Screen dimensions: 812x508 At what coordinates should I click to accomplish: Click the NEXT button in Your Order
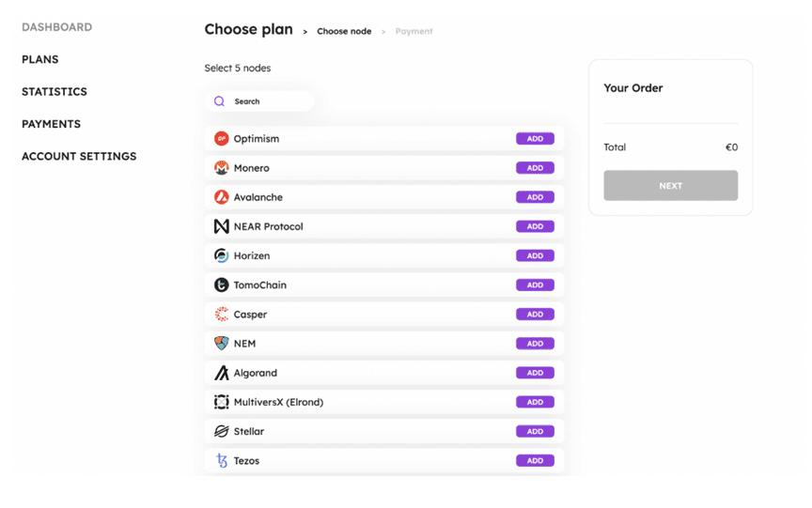coord(670,186)
